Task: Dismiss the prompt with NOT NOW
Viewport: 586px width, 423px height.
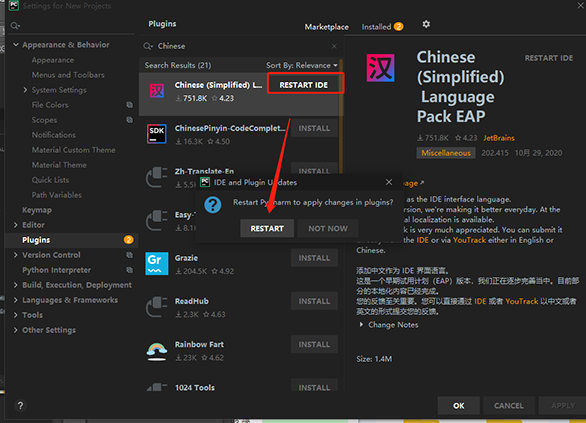Action: 328,228
